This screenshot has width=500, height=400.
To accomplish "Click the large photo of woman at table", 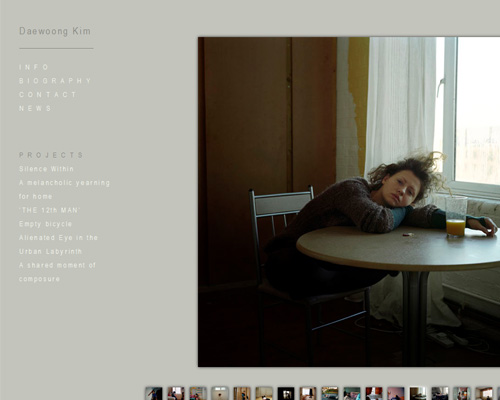I will pos(349,202).
